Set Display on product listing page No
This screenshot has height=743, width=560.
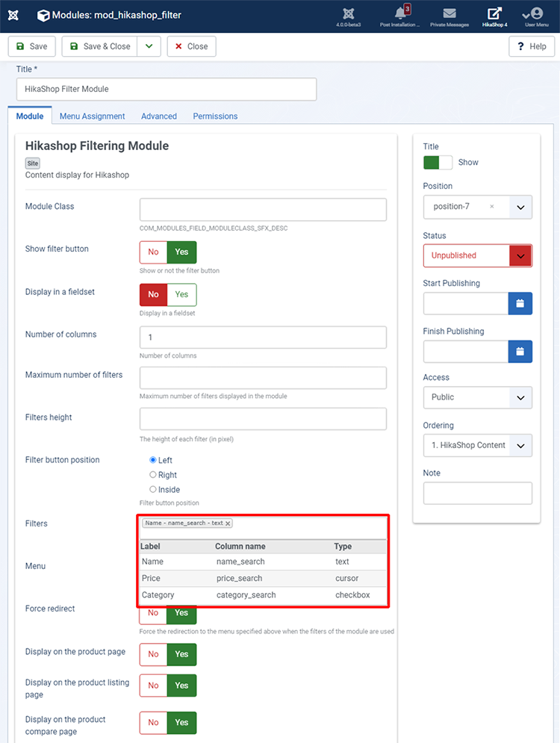tap(154, 686)
